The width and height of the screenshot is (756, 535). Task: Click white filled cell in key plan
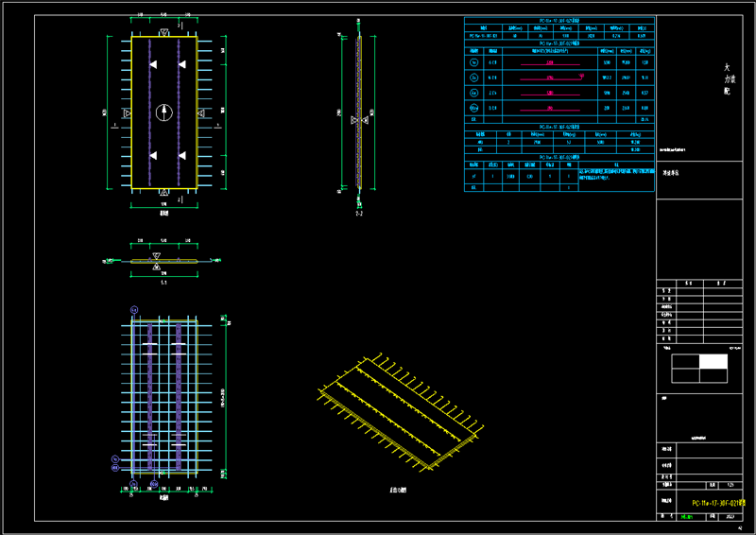point(713,361)
